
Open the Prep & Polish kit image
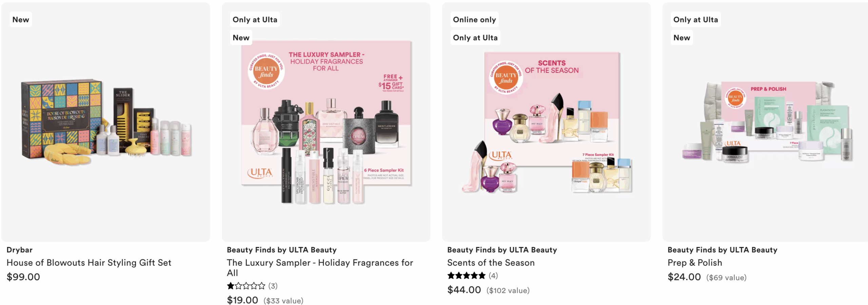(767, 122)
